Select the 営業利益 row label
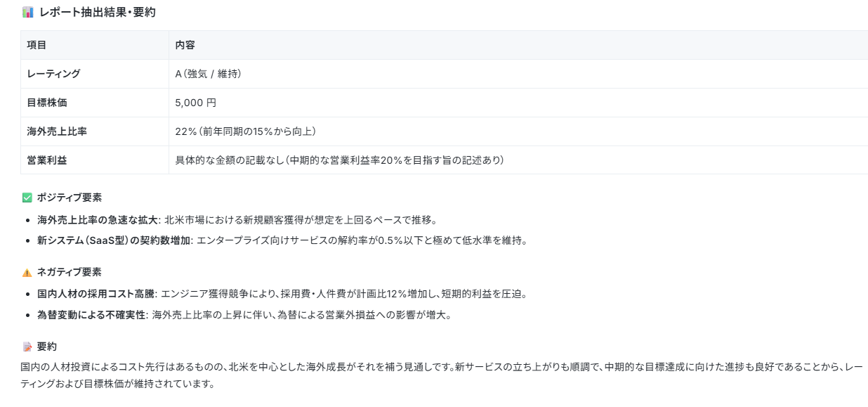The height and width of the screenshot is (407, 868). pos(47,160)
